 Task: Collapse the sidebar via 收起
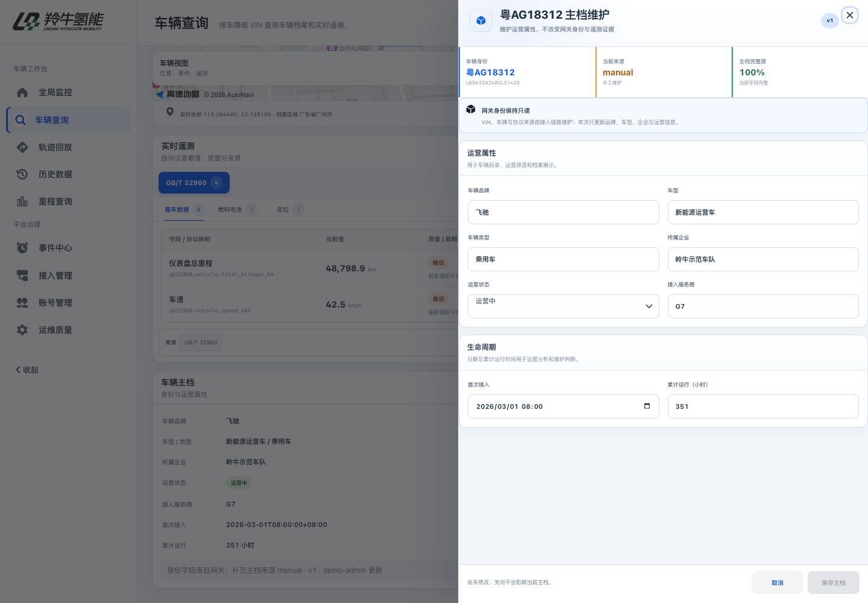(x=27, y=370)
